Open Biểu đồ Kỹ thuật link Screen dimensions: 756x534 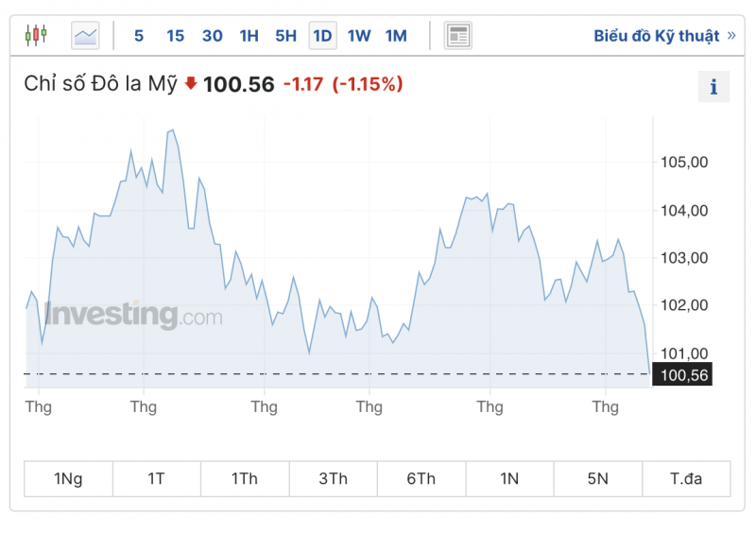(x=656, y=36)
